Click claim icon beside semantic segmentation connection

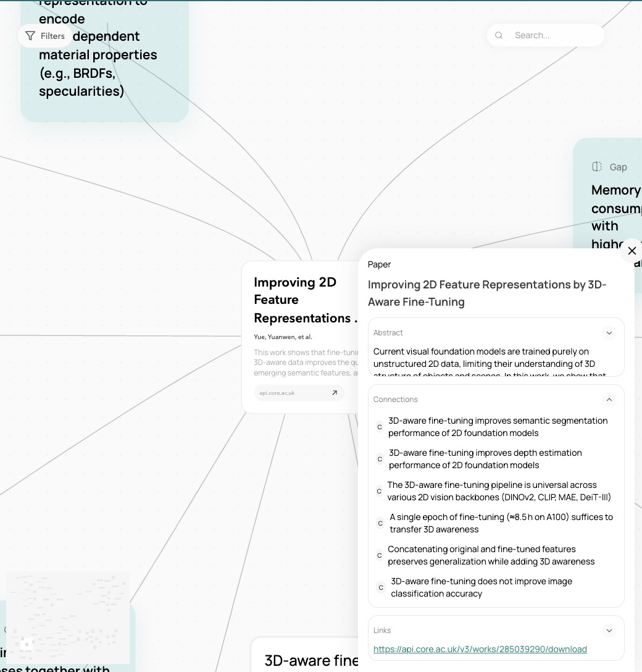coord(380,427)
